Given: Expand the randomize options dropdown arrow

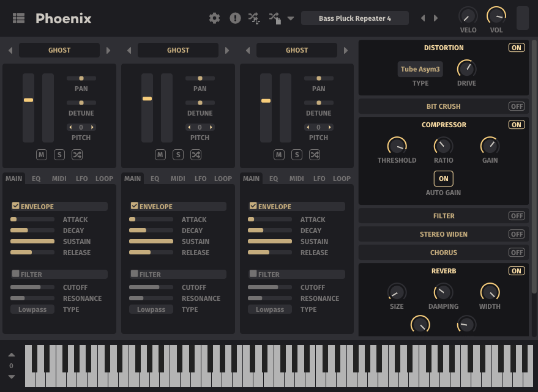Looking at the screenshot, I should pos(291,18).
